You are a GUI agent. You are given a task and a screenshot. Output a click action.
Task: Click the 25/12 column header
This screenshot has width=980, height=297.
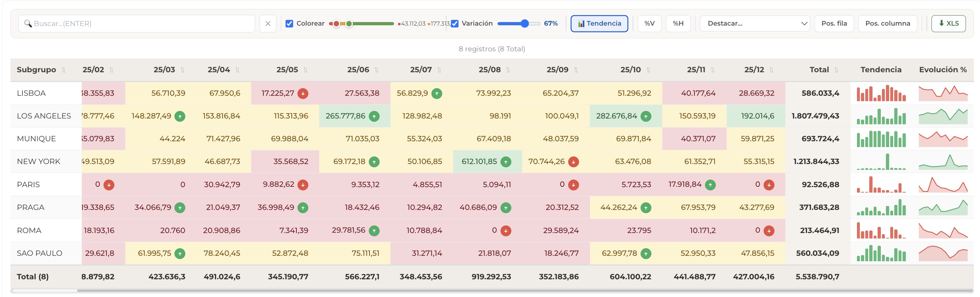click(x=754, y=70)
